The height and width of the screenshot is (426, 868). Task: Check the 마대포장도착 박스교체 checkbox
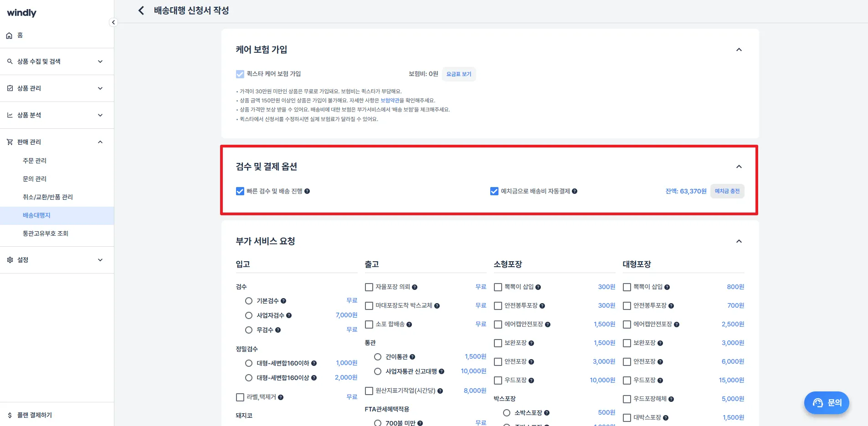(x=369, y=306)
